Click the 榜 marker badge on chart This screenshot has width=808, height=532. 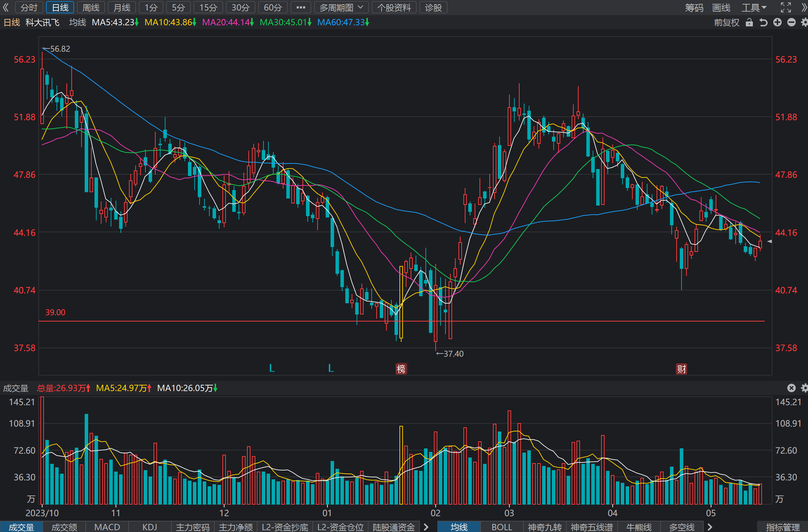(x=401, y=369)
